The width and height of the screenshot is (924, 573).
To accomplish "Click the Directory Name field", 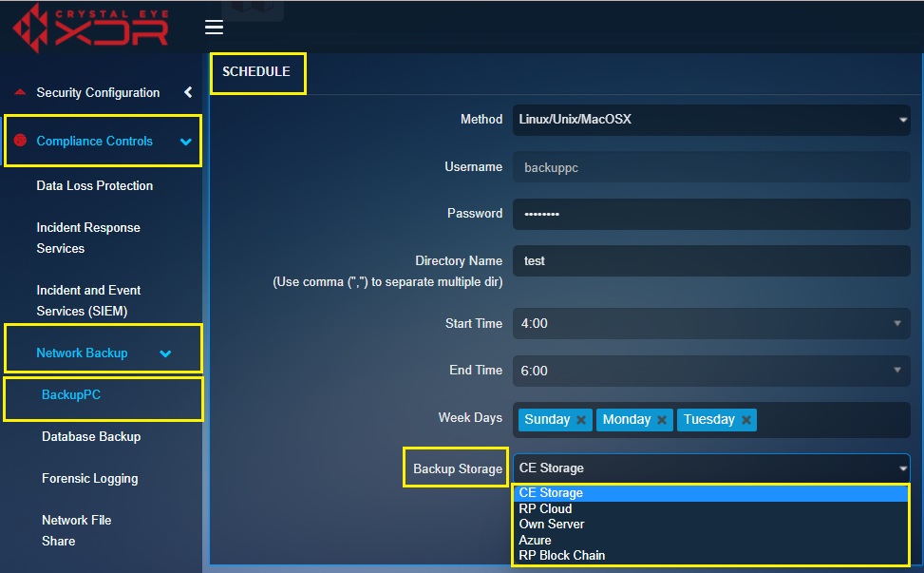I will (711, 261).
